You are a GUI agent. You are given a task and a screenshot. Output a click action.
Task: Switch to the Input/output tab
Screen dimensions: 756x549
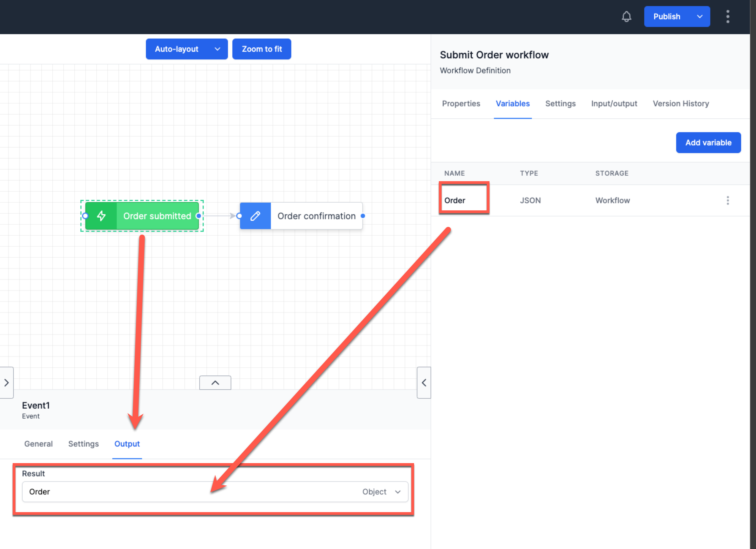point(614,104)
